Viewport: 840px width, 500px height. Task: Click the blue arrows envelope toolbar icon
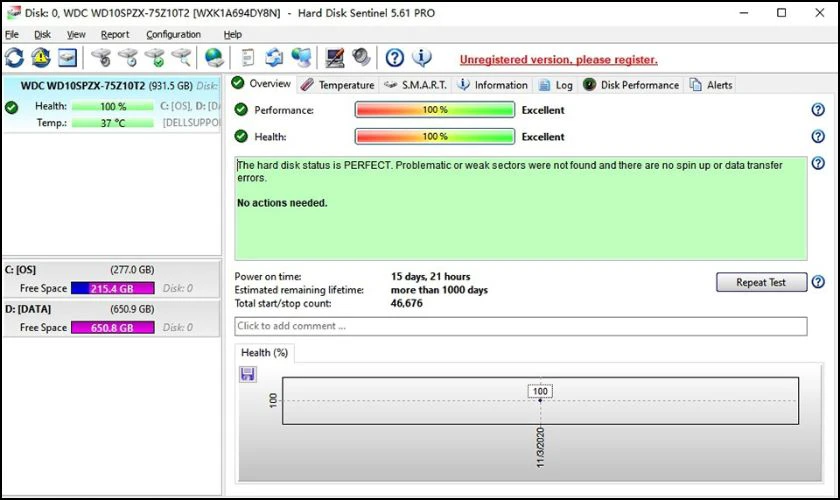pos(274,57)
